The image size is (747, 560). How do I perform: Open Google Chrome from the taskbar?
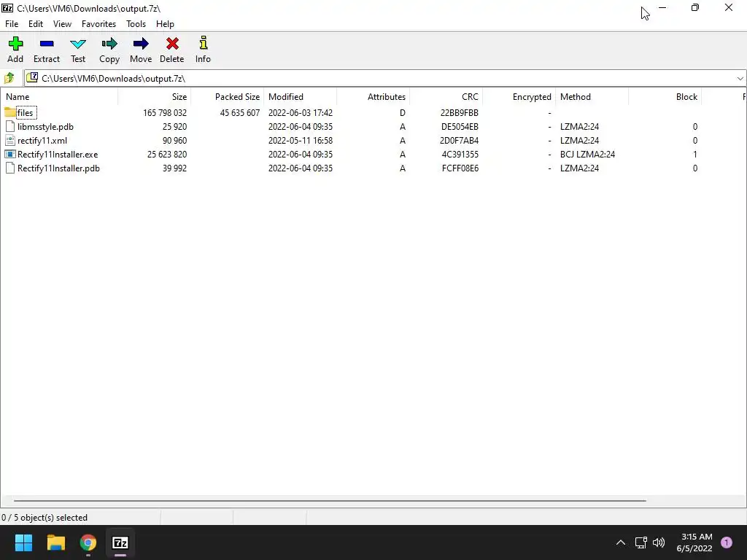[88, 542]
